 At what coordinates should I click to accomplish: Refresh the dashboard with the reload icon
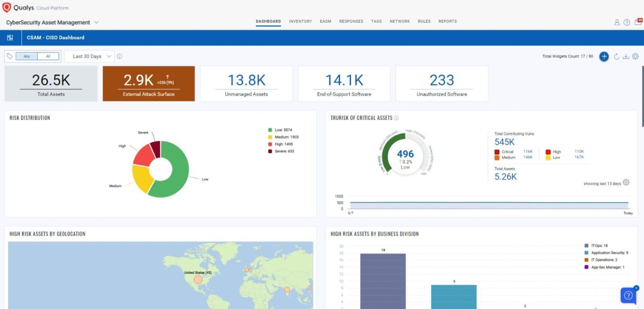[616, 56]
